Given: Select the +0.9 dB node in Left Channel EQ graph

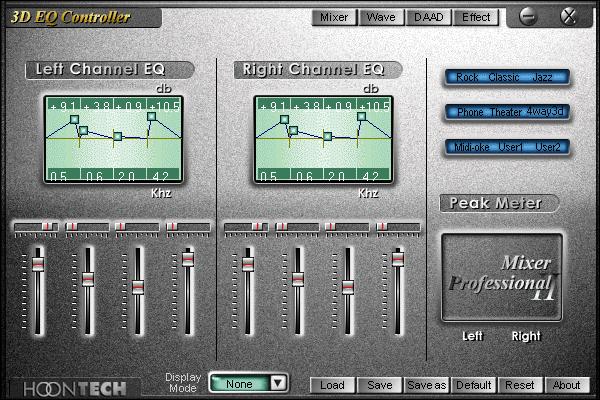Looking at the screenshot, I should pos(117,136).
